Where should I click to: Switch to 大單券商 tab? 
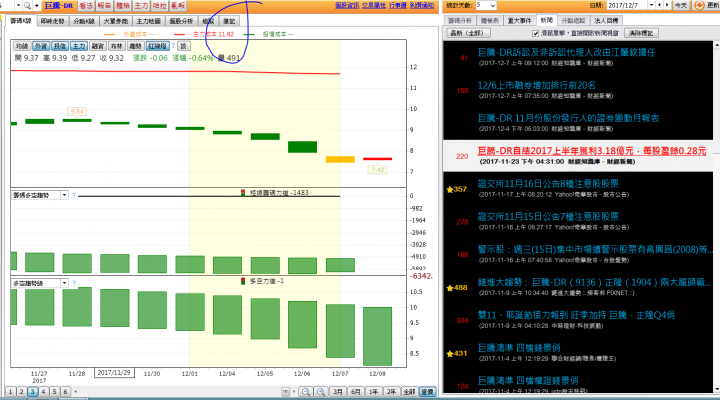[116, 21]
